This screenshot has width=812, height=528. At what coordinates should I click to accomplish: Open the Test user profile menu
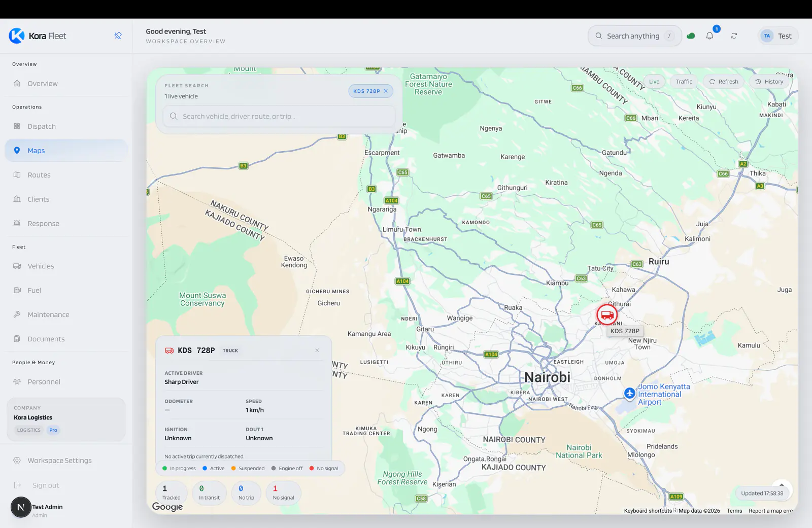[x=778, y=36]
